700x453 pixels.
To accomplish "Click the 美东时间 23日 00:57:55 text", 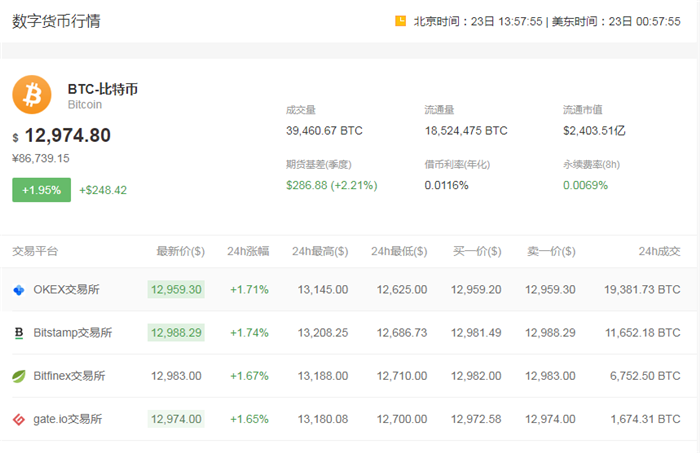I will (616, 21).
